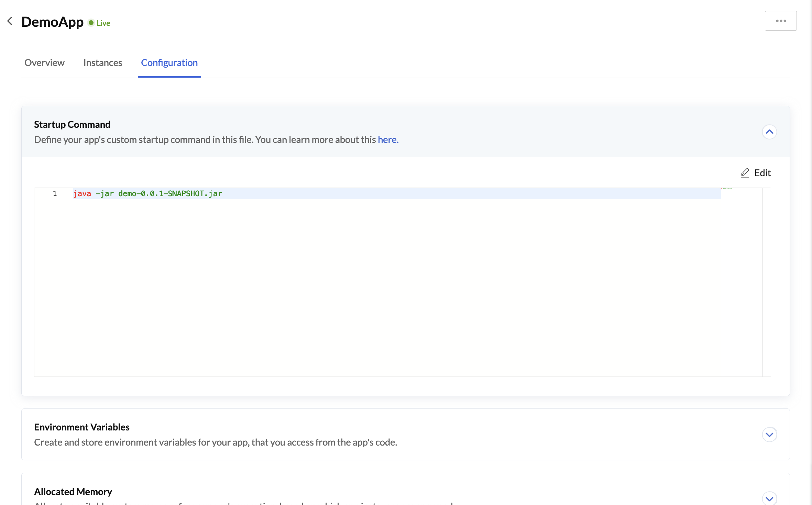Click the Startup Command heading
The height and width of the screenshot is (505, 812).
72,124
